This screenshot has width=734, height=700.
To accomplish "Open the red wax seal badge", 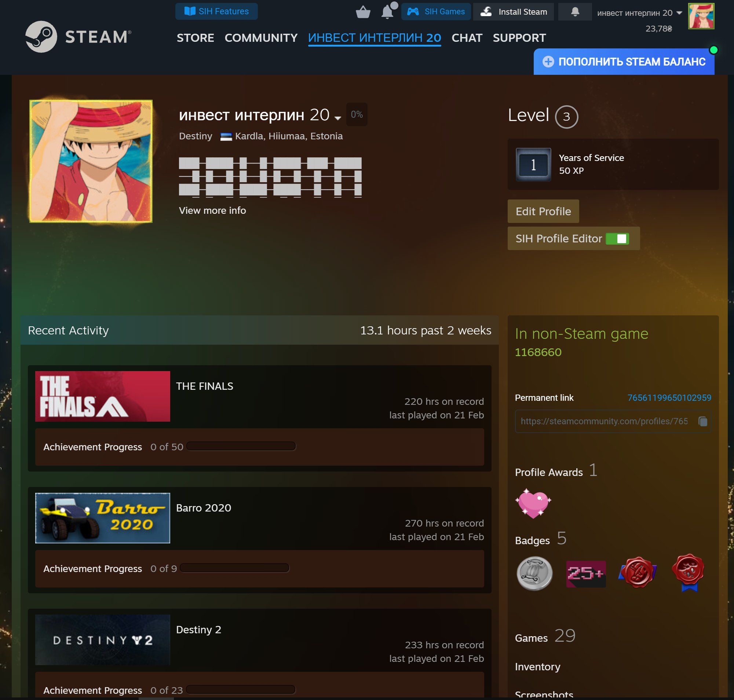I will pos(637,572).
